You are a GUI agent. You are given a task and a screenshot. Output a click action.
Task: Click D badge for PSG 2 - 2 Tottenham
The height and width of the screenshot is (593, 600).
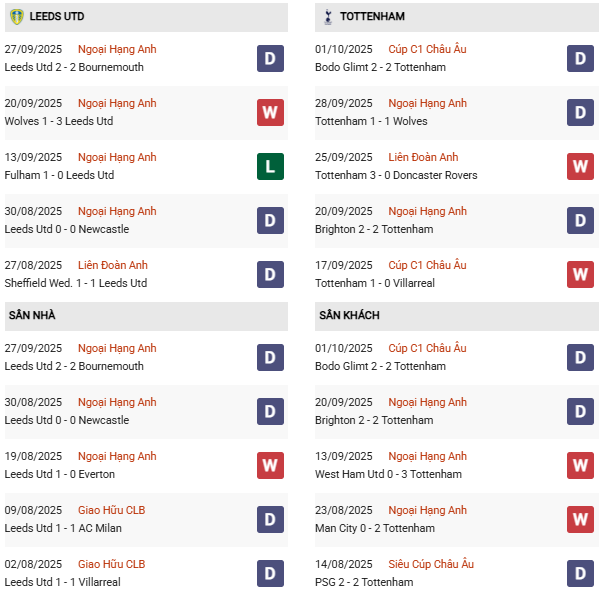(x=580, y=573)
